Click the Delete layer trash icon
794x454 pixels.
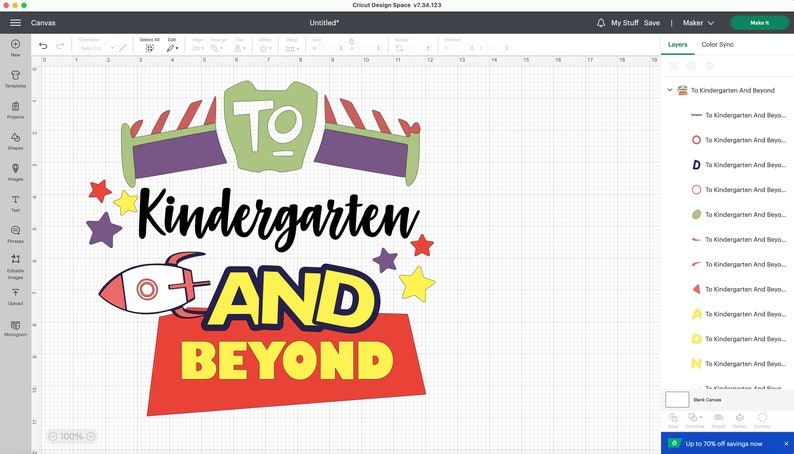pos(709,66)
